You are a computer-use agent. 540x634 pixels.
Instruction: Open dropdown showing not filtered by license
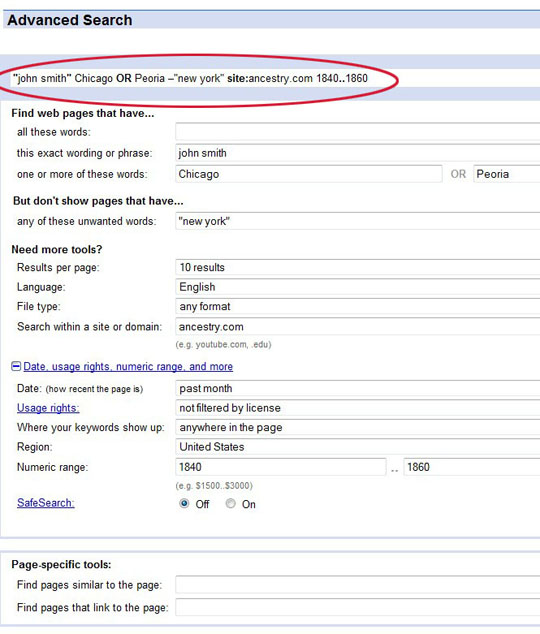click(358, 408)
